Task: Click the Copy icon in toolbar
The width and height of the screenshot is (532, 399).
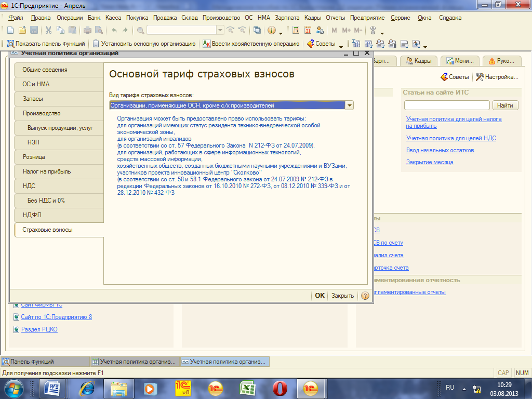Action: pos(60,30)
